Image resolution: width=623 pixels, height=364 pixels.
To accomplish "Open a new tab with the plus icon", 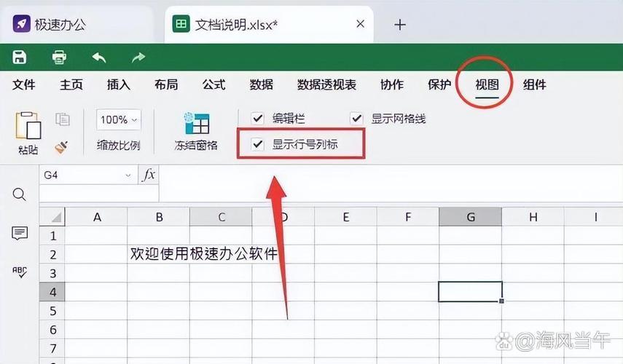I will (x=400, y=25).
